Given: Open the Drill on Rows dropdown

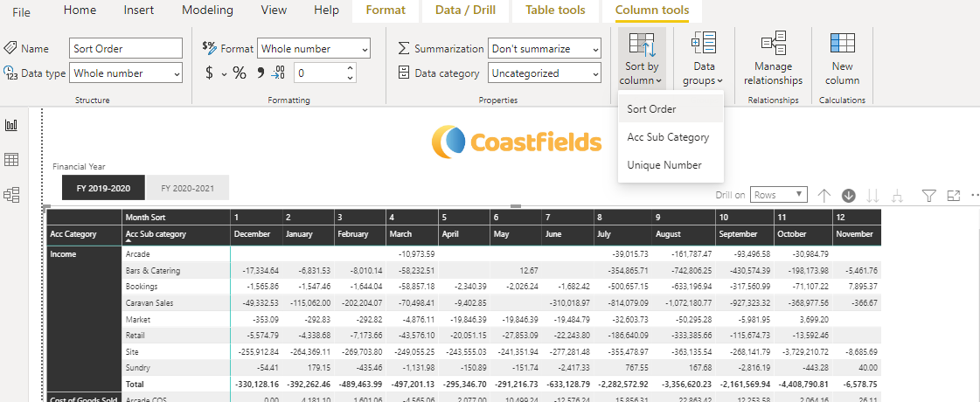Looking at the screenshot, I should (x=779, y=195).
